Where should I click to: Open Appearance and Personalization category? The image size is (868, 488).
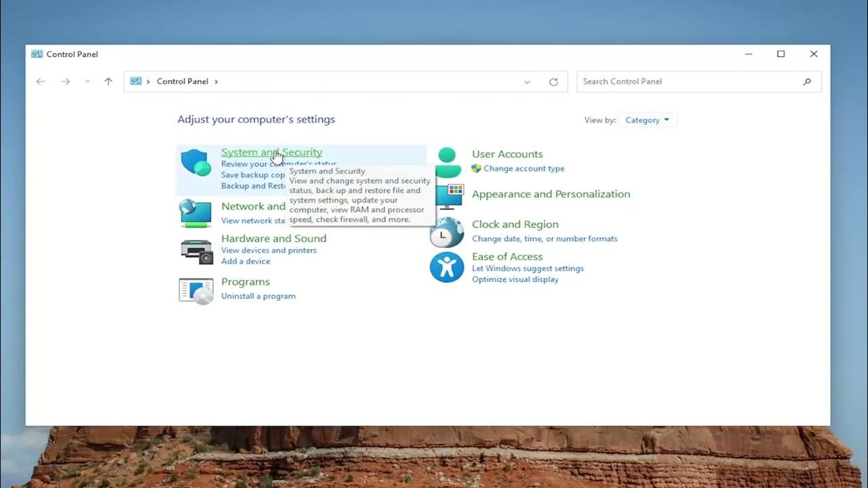[551, 194]
